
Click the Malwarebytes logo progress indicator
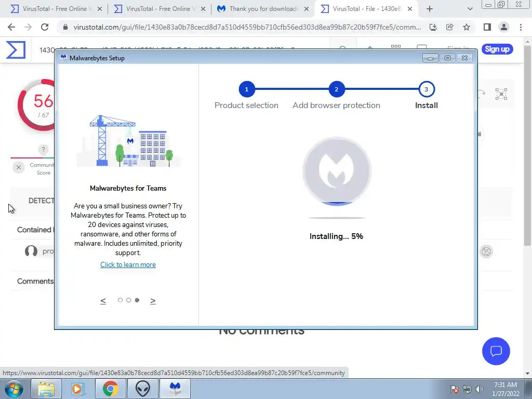click(x=337, y=171)
